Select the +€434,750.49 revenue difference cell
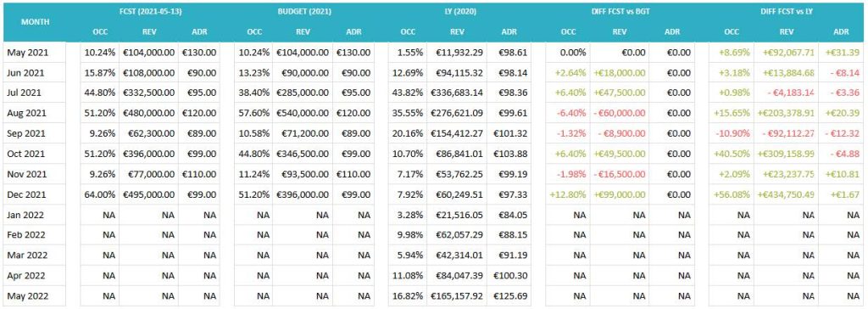This screenshot has height=309, width=868. (786, 194)
